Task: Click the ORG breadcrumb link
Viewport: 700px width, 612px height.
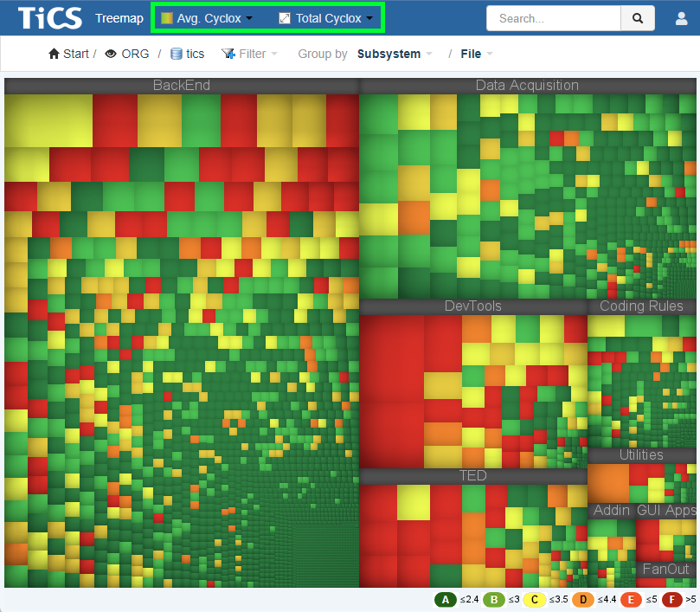Action: click(135, 54)
